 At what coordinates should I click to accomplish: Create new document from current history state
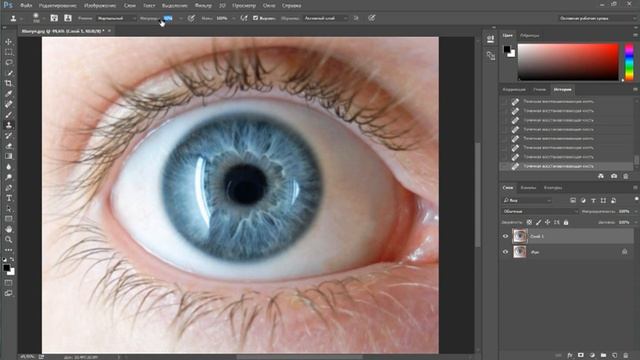(601, 176)
